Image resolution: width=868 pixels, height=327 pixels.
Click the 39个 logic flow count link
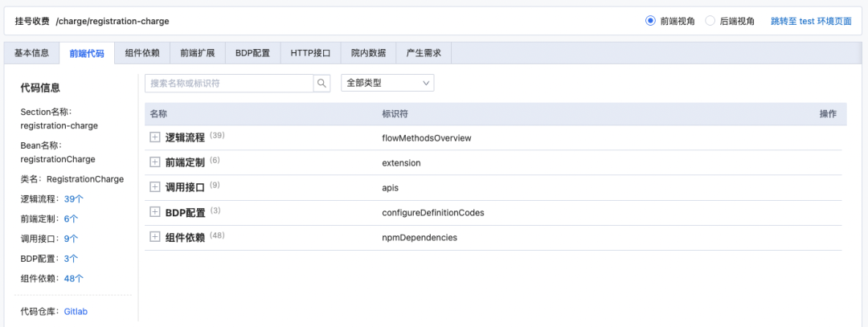click(x=74, y=198)
